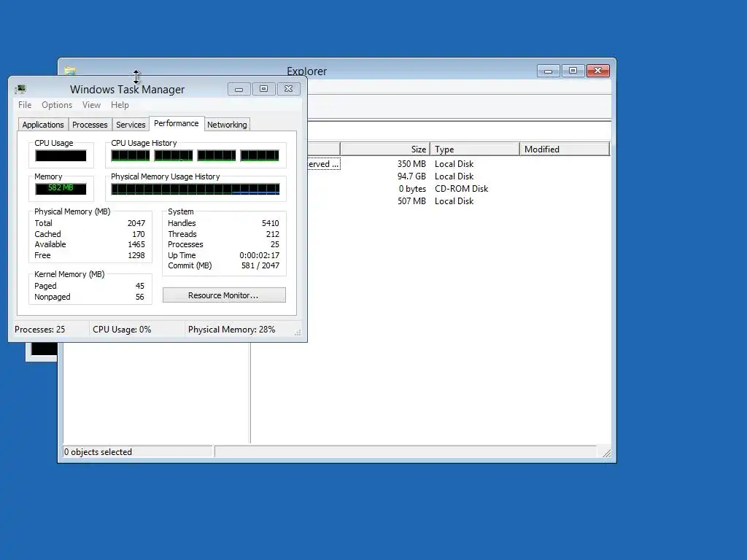This screenshot has height=560, width=747.
Task: Click the first CPU Usage History graph
Action: tap(131, 156)
